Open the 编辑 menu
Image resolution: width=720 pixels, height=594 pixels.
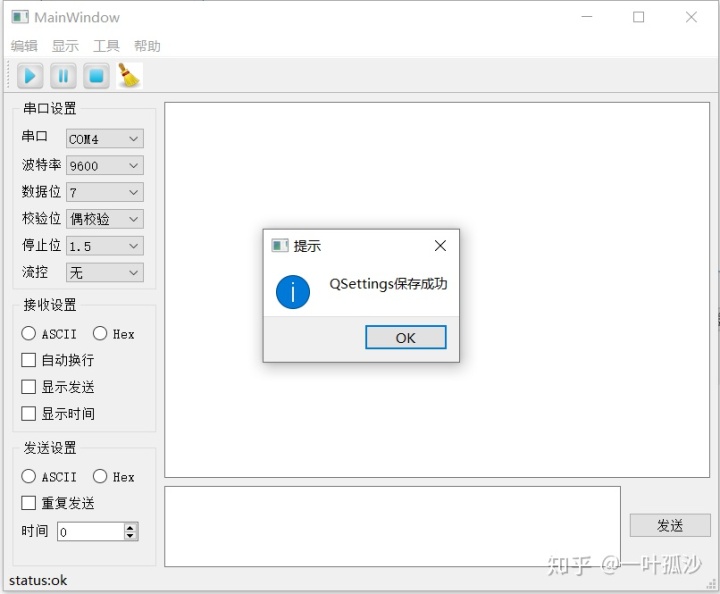point(24,46)
